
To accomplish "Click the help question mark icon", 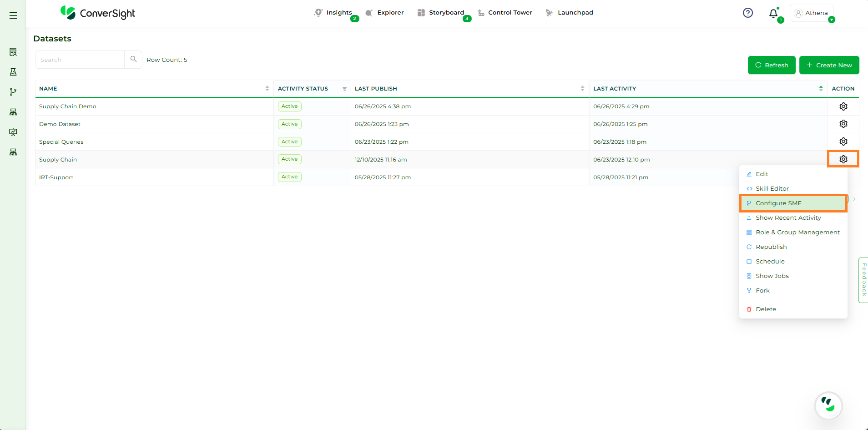I will [747, 13].
